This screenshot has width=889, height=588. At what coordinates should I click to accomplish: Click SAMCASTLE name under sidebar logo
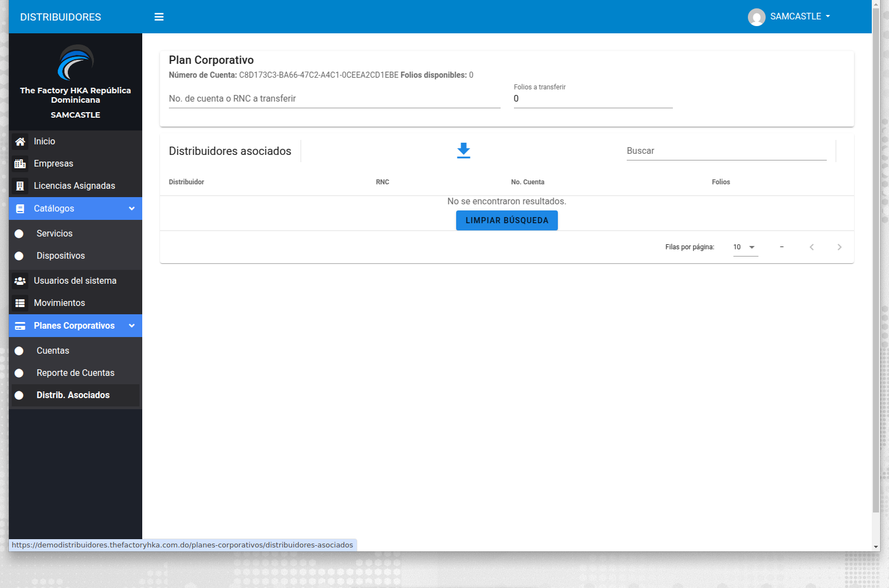click(x=76, y=115)
